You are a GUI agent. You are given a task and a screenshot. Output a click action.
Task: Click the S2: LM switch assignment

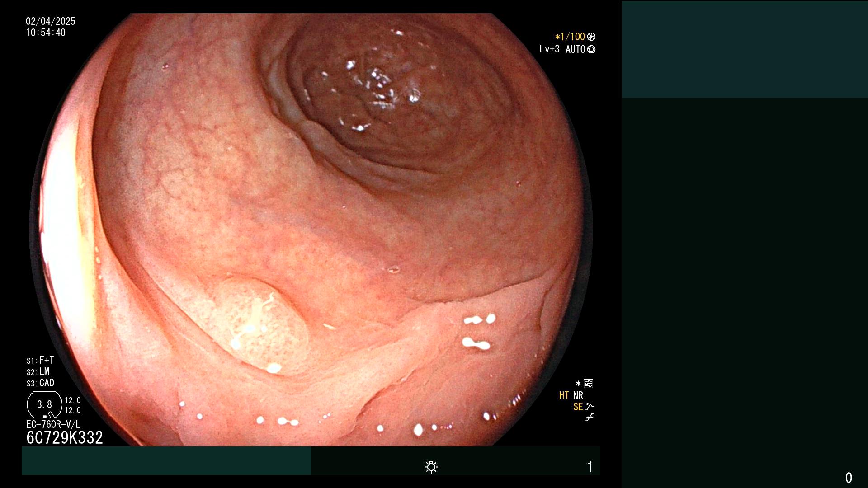point(38,371)
